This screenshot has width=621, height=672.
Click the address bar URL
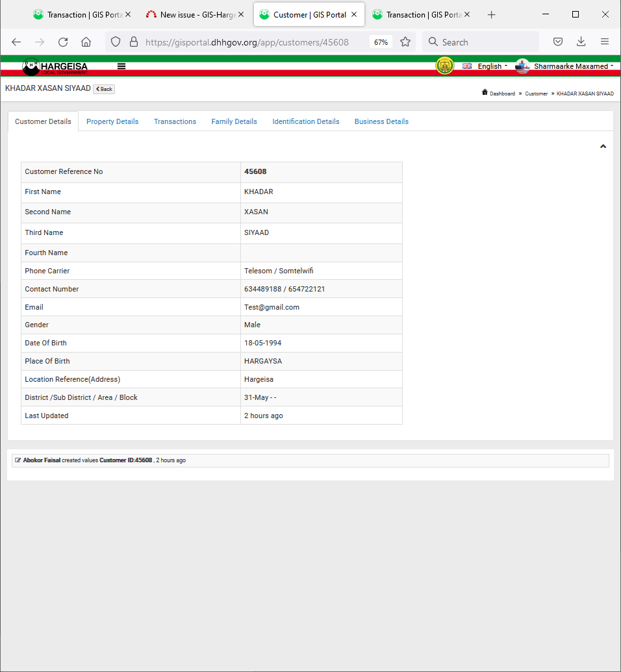pos(247,42)
